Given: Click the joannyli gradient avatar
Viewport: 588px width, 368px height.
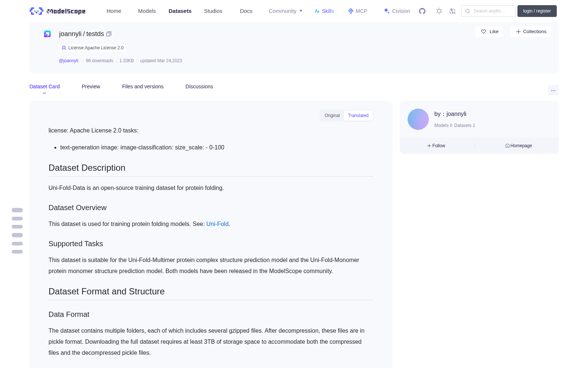Looking at the screenshot, I should tap(418, 119).
